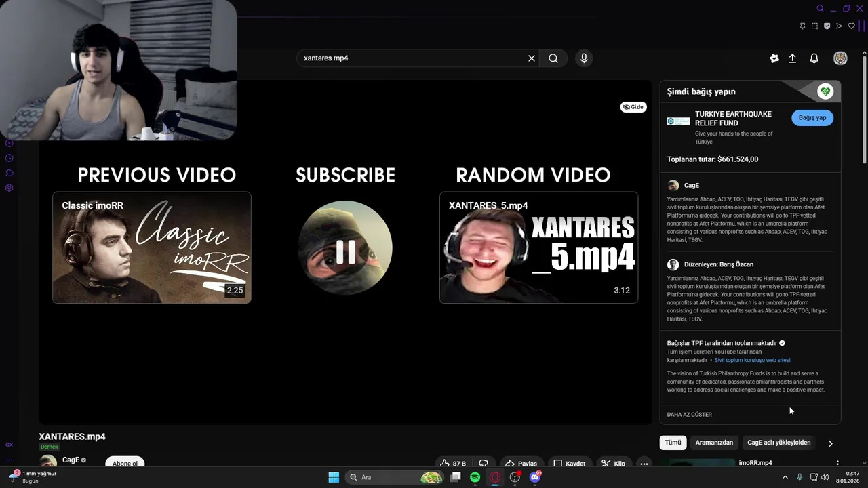868x488 pixels.
Task: Run search with the magnifier button
Action: [x=553, y=58]
